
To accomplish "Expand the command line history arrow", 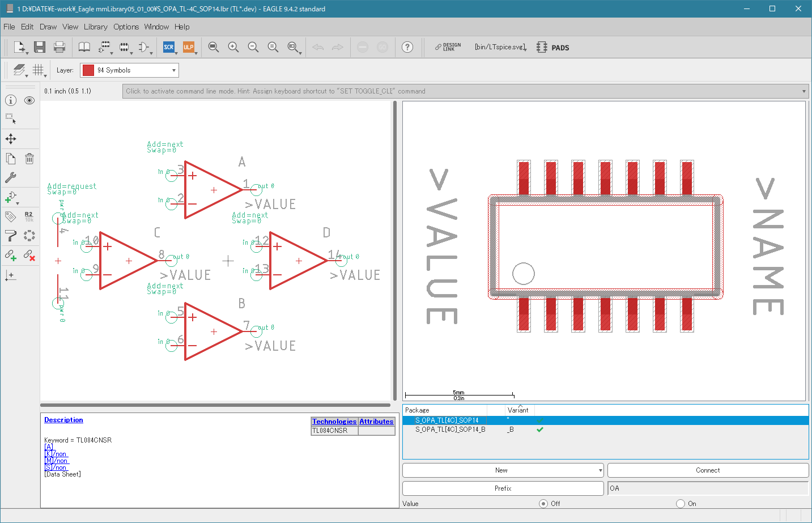I will click(x=804, y=91).
